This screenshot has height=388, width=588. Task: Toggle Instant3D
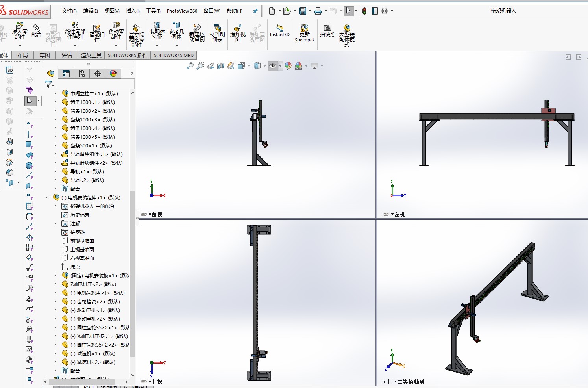[x=280, y=31]
